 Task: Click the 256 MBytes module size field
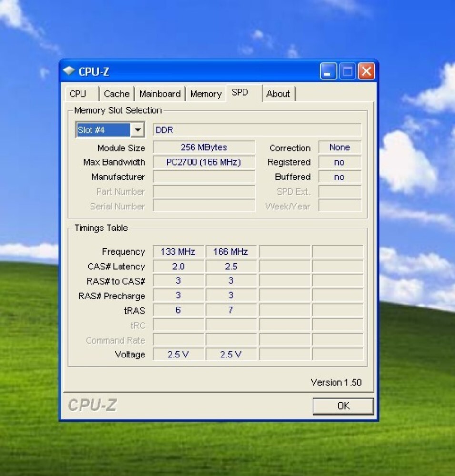point(204,147)
